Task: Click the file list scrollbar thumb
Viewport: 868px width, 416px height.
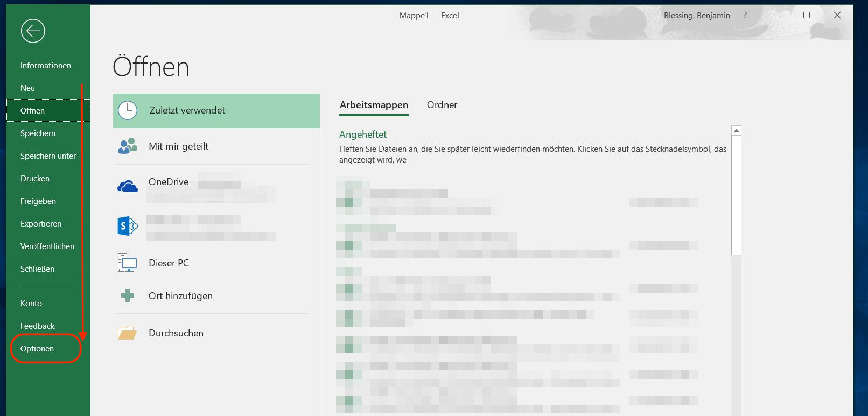Action: [x=736, y=195]
